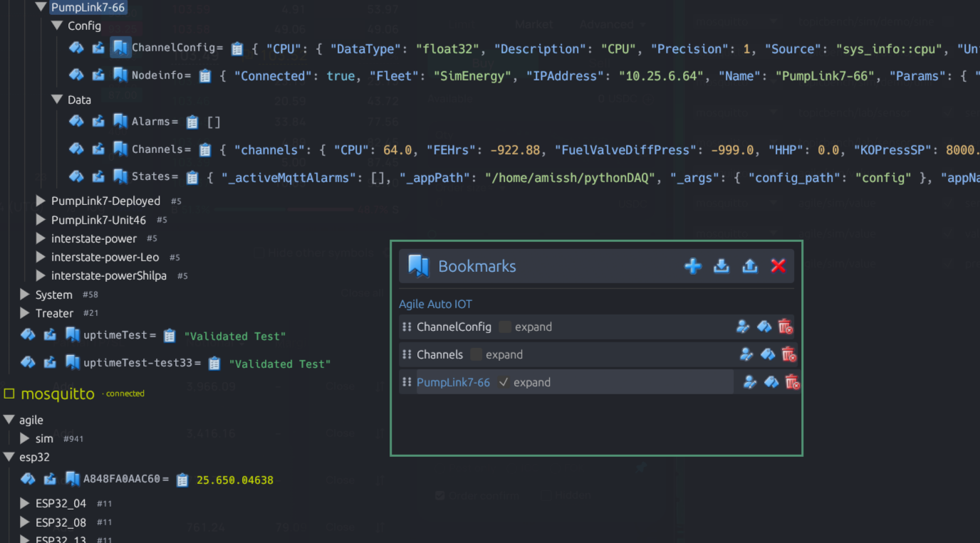Click the "Validated Test" value of uptimeTest-test33
The width and height of the screenshot is (980, 543).
coord(279,364)
